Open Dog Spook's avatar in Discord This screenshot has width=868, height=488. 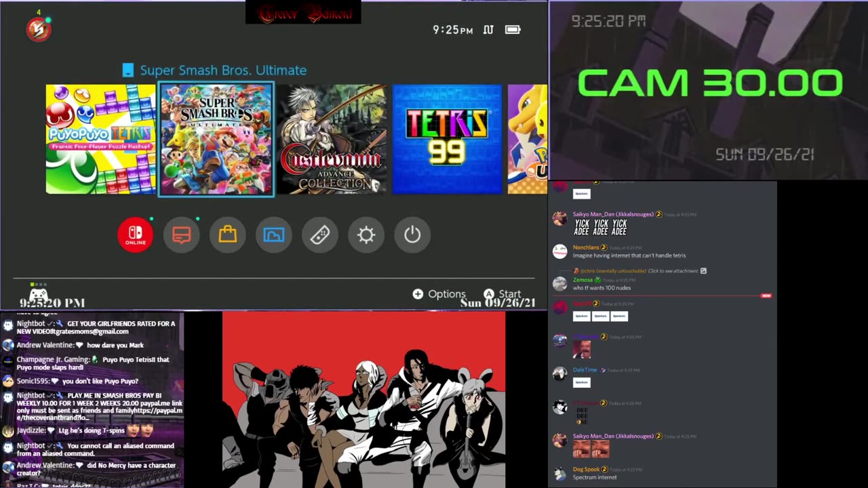559,473
